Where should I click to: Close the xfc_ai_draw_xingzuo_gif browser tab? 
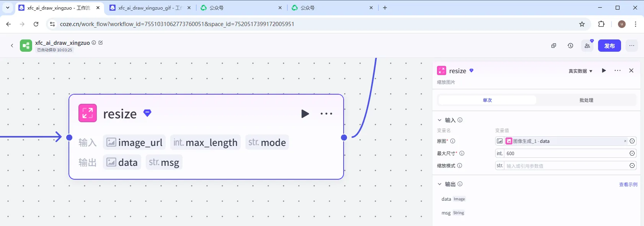point(189,8)
